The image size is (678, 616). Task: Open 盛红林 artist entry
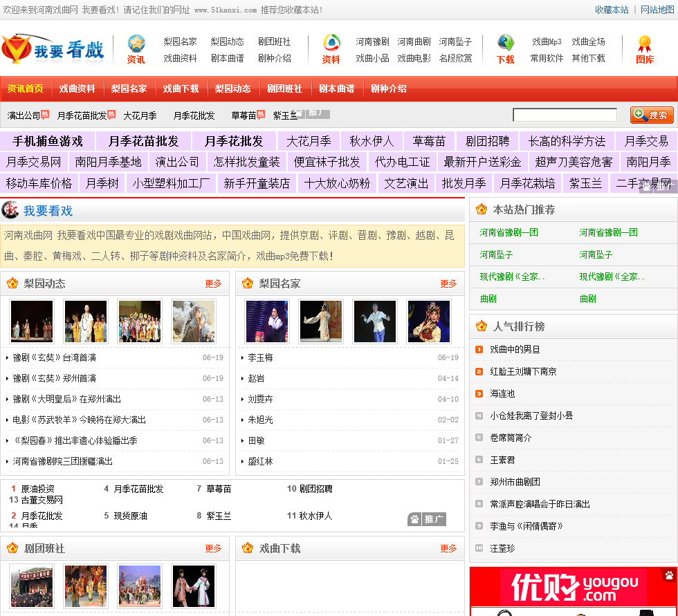pos(260,461)
